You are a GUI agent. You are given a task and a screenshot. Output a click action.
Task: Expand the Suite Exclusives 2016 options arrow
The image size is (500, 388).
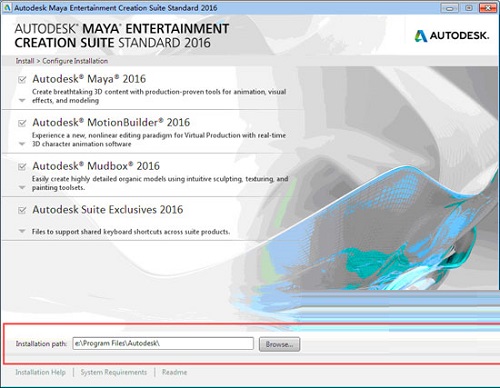[22, 231]
